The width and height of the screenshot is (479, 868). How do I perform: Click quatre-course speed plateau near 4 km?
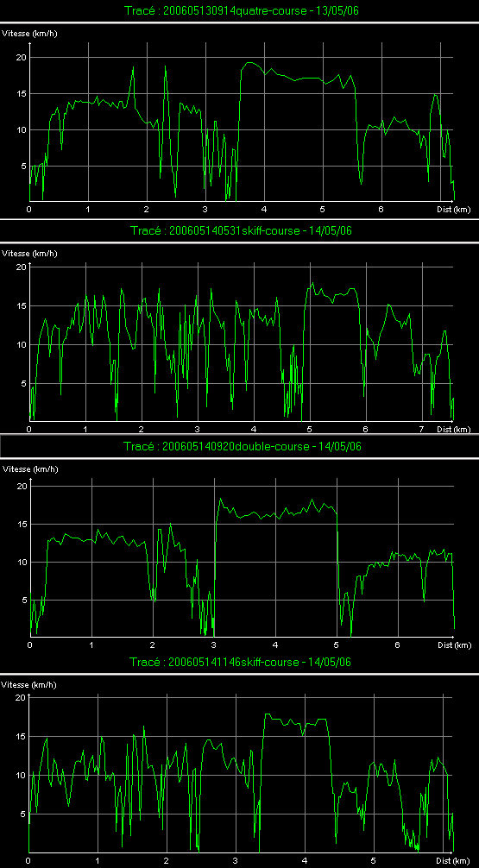coord(293,79)
